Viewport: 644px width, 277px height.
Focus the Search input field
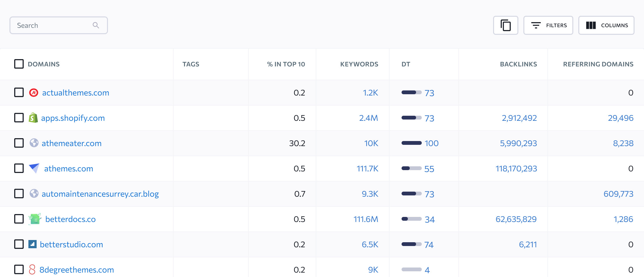(59, 25)
